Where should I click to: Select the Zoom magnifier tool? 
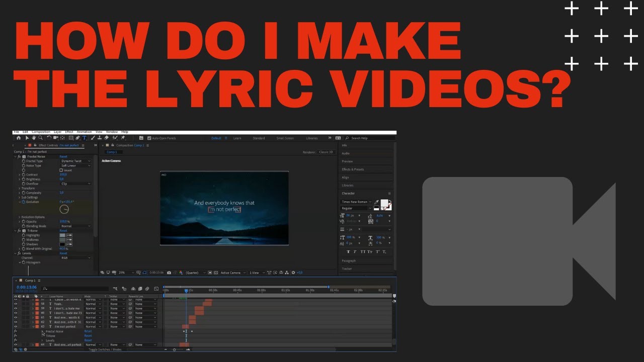(x=40, y=138)
